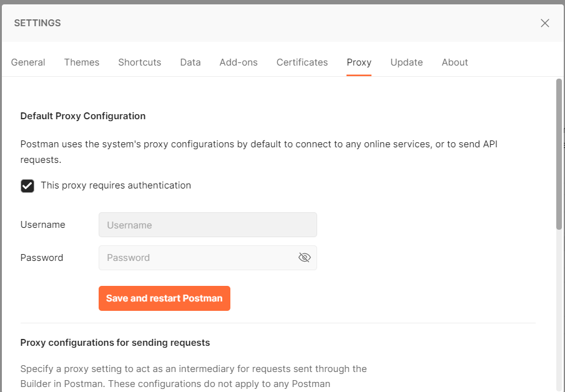Click the SETTINGS title text
The height and width of the screenshot is (392, 565).
(37, 23)
